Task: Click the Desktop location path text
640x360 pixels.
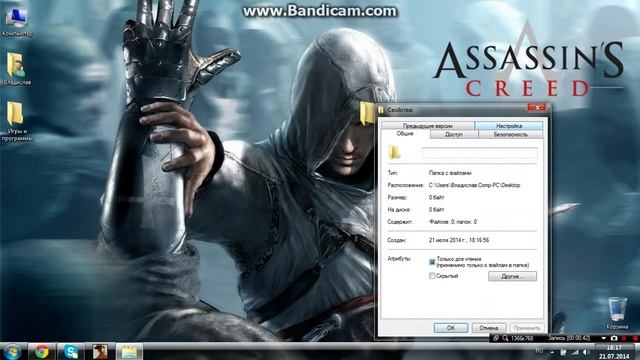Action: pos(474,185)
